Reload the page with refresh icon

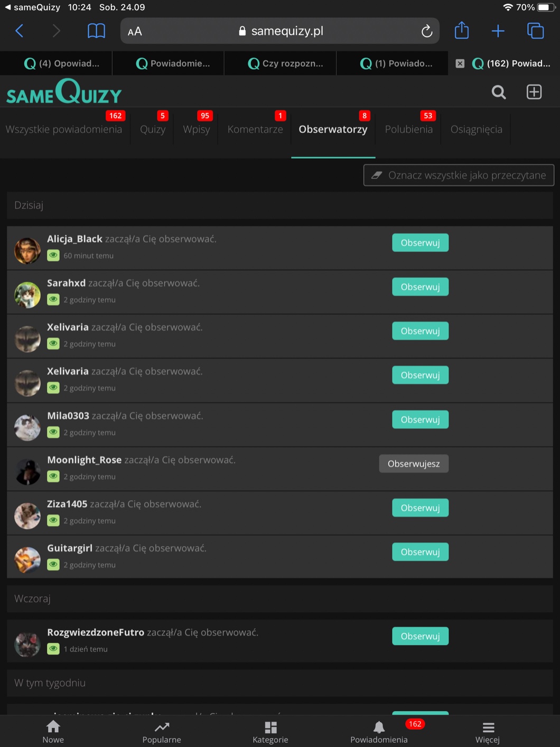[x=427, y=31]
